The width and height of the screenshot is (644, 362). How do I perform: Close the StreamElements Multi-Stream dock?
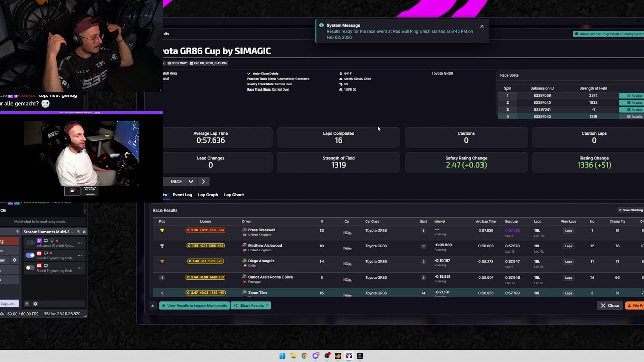tap(84, 232)
